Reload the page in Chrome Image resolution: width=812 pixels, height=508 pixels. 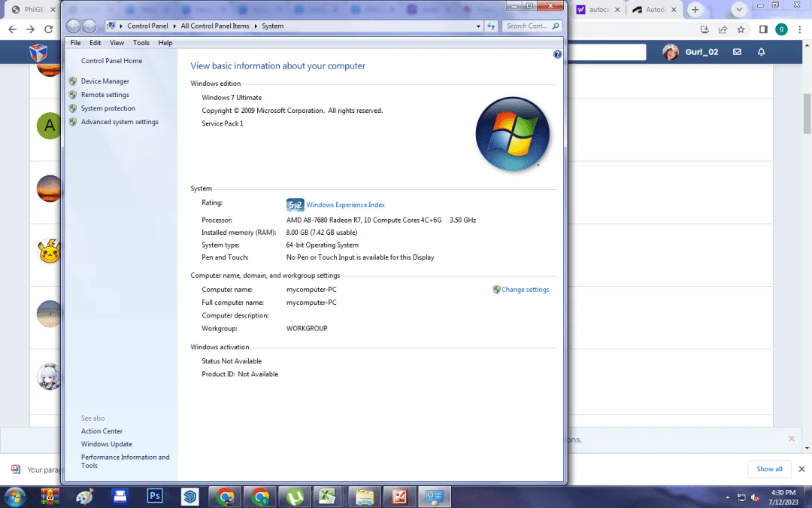[48, 29]
